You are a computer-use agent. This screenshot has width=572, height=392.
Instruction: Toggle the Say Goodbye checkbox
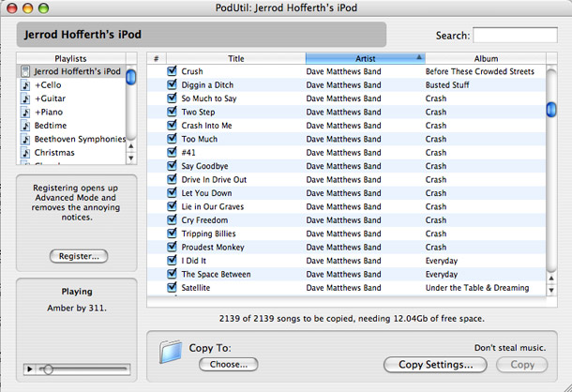pos(172,165)
